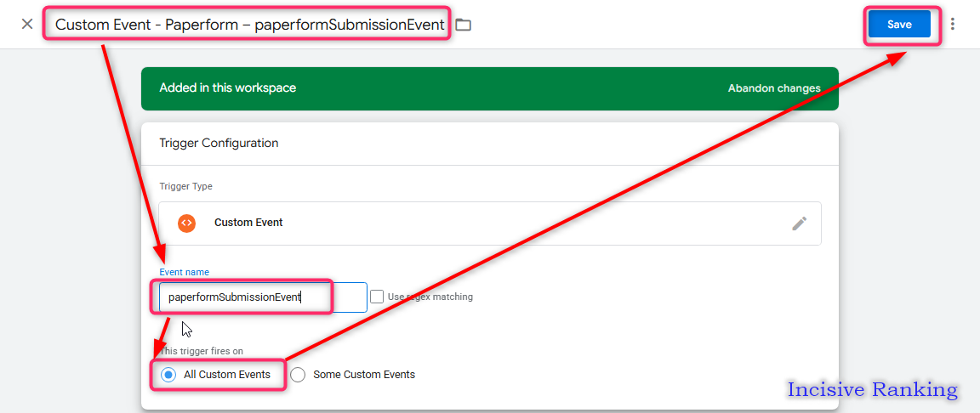
Task: Click the 'Event name' label
Action: pos(185,272)
